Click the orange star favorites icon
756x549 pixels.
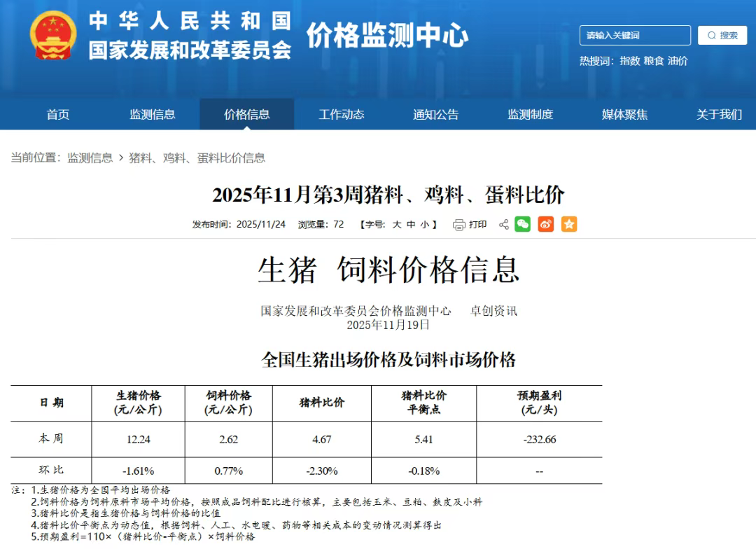point(569,224)
